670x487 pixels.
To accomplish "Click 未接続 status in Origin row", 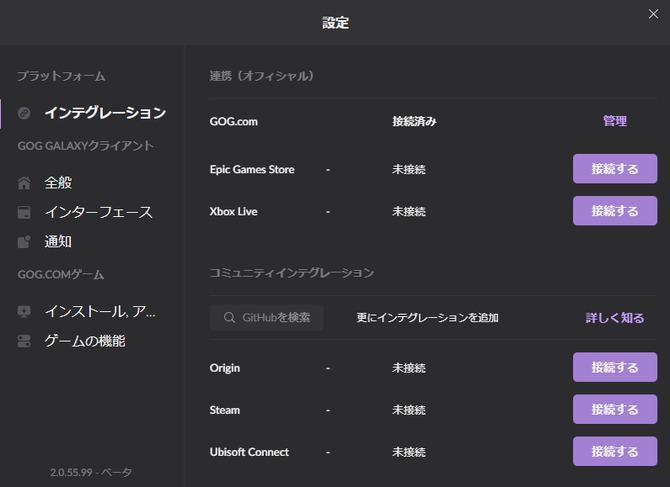I will [409, 368].
